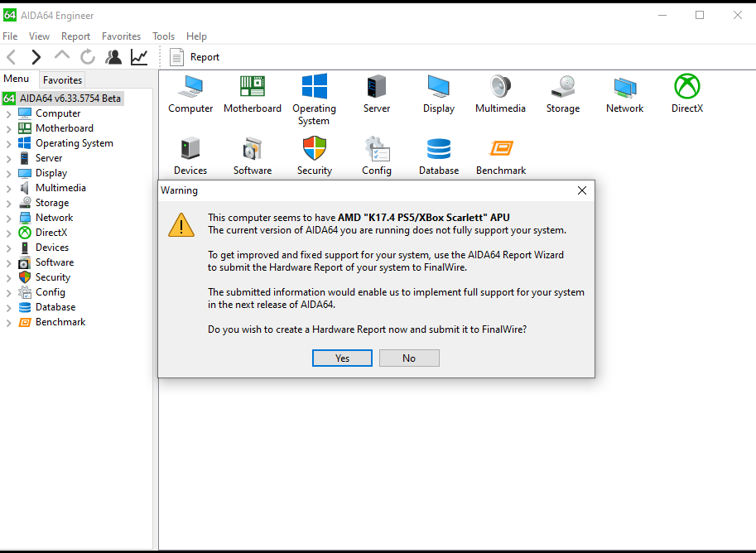Open the Help menu
The width and height of the screenshot is (756, 553).
[196, 36]
